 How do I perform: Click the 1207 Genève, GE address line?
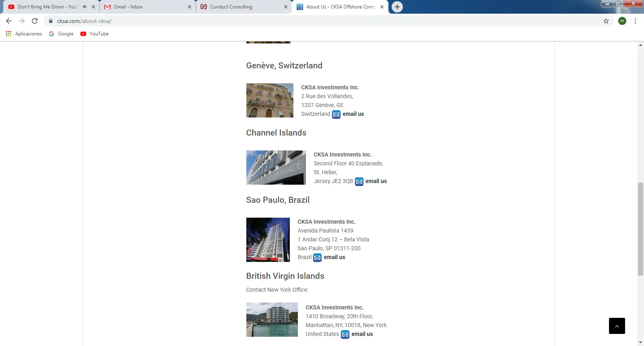[322, 105]
